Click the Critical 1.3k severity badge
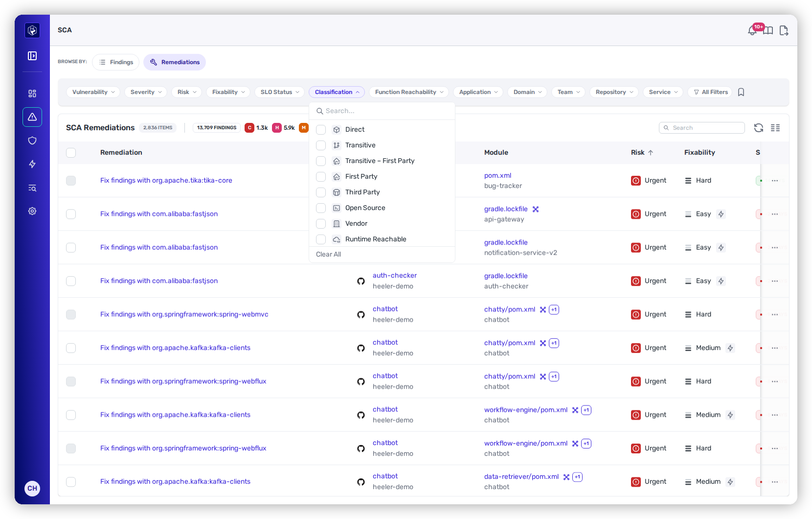Image resolution: width=812 pixels, height=519 pixels. 256,128
